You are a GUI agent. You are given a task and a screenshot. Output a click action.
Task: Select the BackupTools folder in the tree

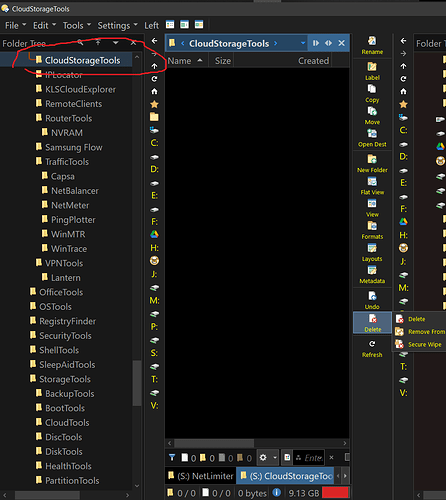tap(70, 394)
